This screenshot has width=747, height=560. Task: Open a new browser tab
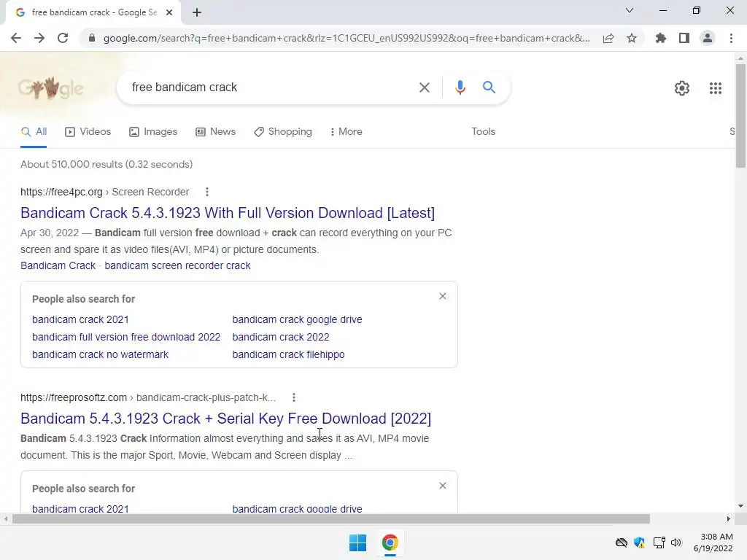[x=197, y=12]
